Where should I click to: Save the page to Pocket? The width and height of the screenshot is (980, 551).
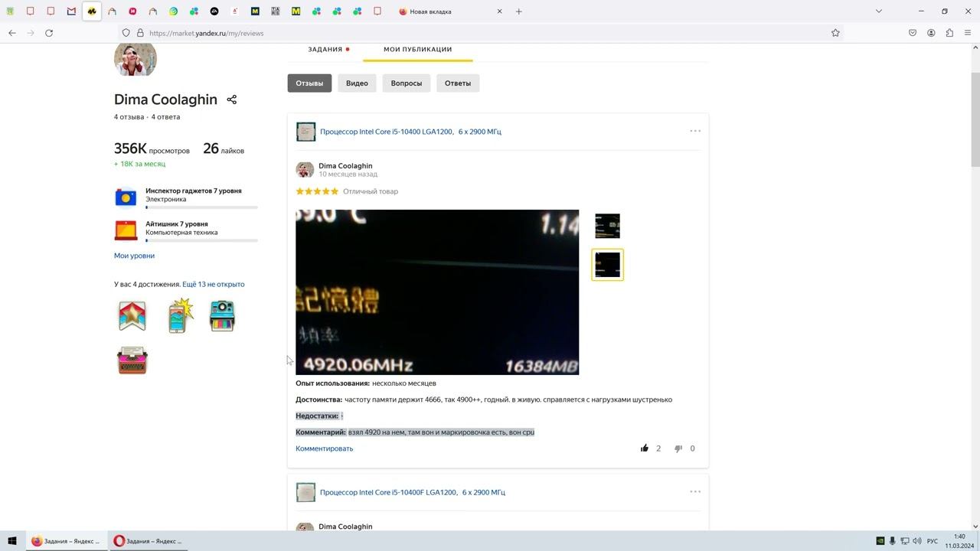[913, 33]
